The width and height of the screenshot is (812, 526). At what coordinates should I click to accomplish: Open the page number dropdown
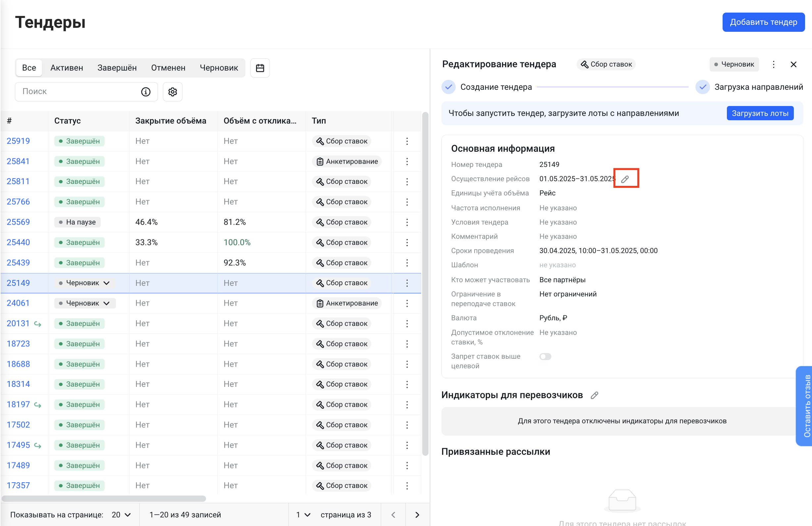pyautogui.click(x=303, y=515)
